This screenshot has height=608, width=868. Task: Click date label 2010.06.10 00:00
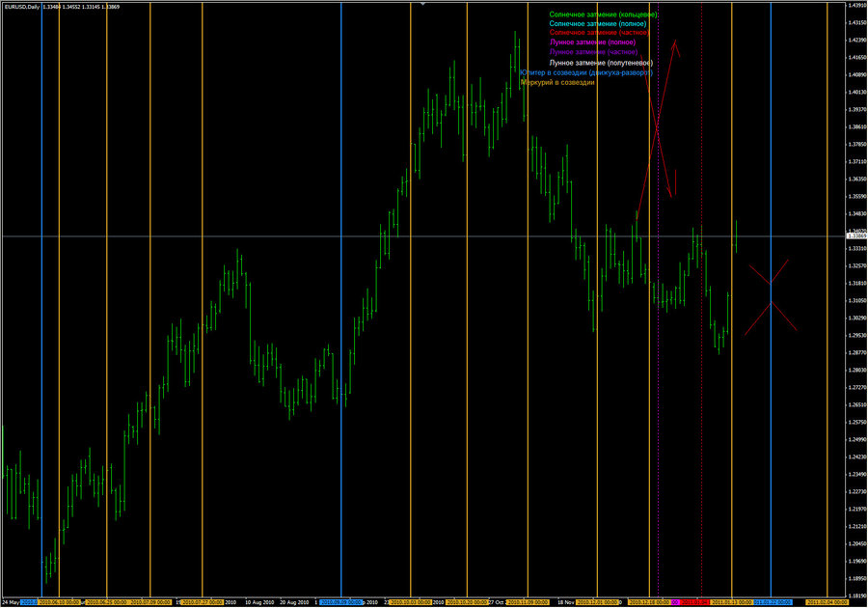click(x=59, y=602)
